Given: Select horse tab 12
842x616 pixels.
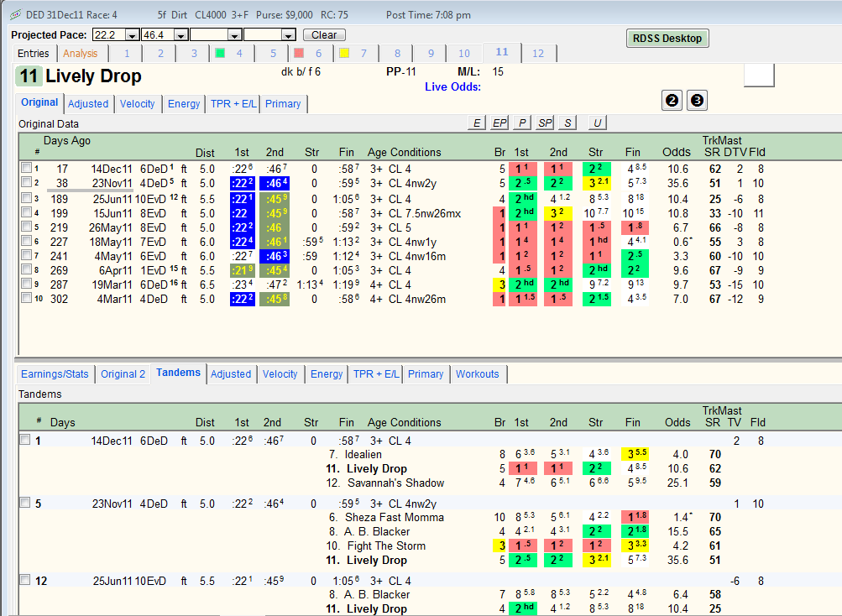Looking at the screenshot, I should click(538, 53).
